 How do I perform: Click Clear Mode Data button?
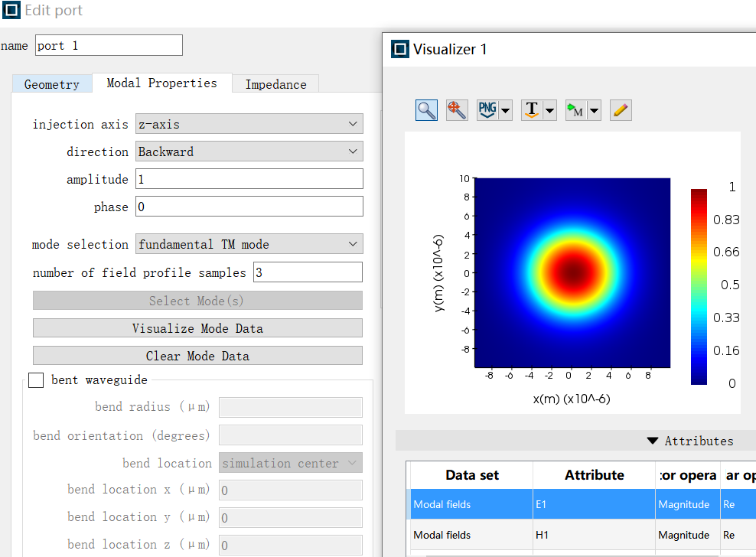coord(197,356)
